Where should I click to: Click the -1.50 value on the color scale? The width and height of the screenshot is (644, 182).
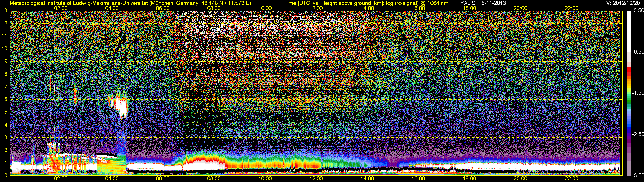coord(638,93)
